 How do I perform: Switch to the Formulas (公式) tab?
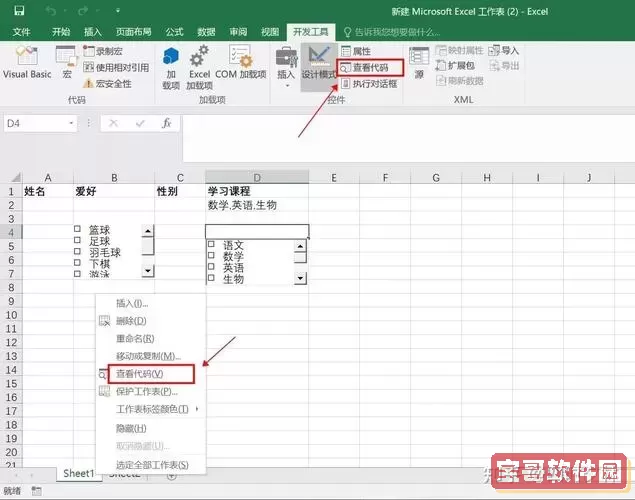click(x=174, y=32)
